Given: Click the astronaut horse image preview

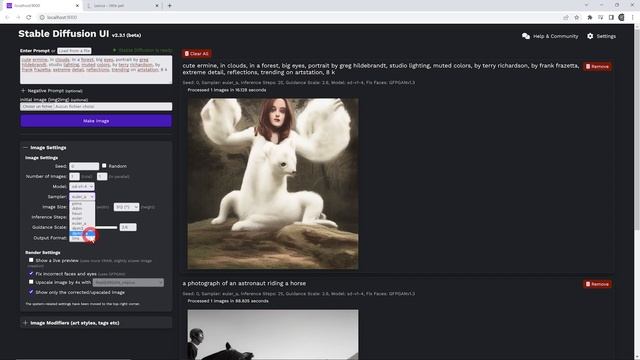Looking at the screenshot, I should click(x=273, y=334).
